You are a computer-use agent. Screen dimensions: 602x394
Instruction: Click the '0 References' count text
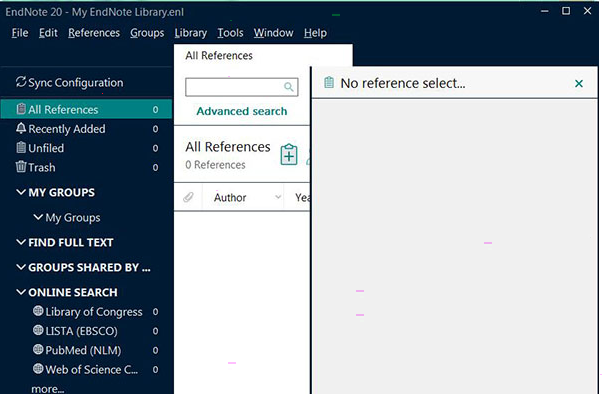[x=215, y=165]
